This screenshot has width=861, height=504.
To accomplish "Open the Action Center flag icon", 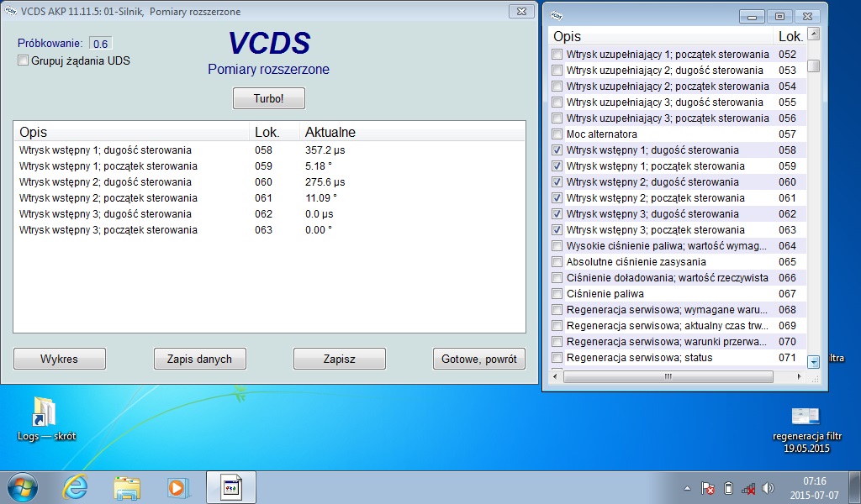I will [708, 488].
